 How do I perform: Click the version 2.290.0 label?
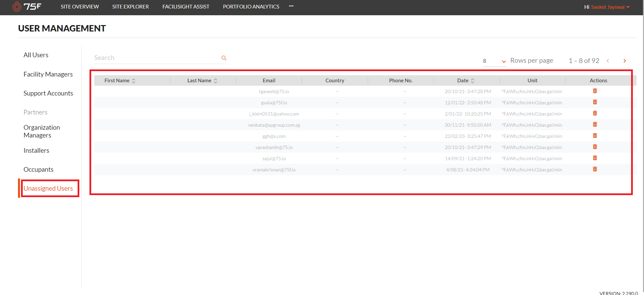(x=619, y=293)
